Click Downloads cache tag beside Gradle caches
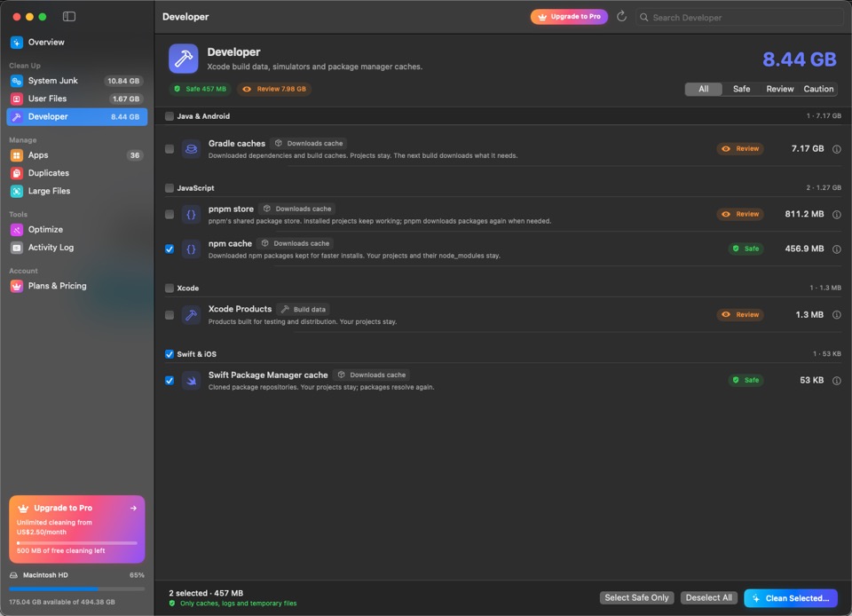852x616 pixels. pyautogui.click(x=309, y=144)
